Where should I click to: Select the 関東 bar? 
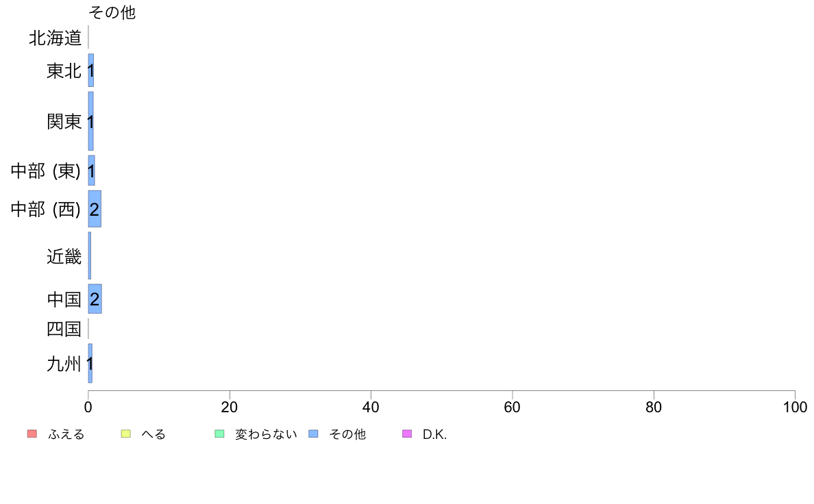(x=91, y=121)
